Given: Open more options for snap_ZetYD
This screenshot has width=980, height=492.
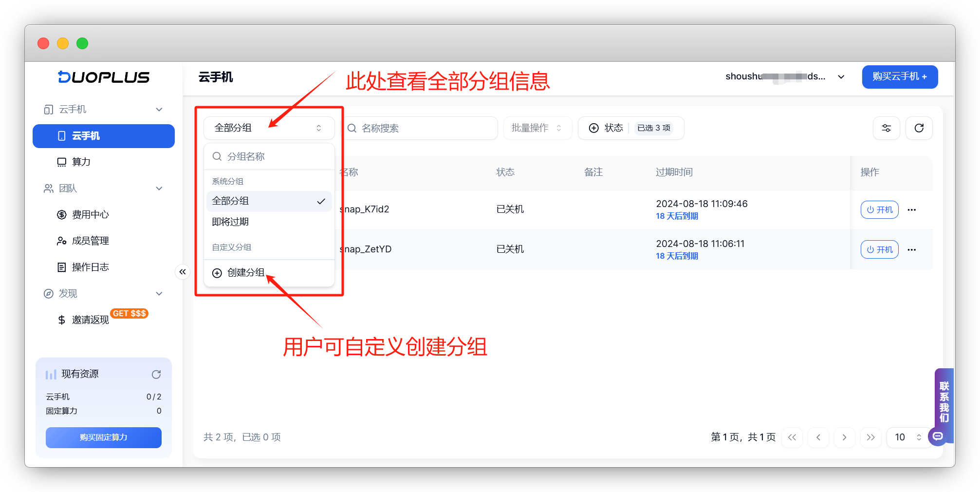Looking at the screenshot, I should pyautogui.click(x=912, y=250).
